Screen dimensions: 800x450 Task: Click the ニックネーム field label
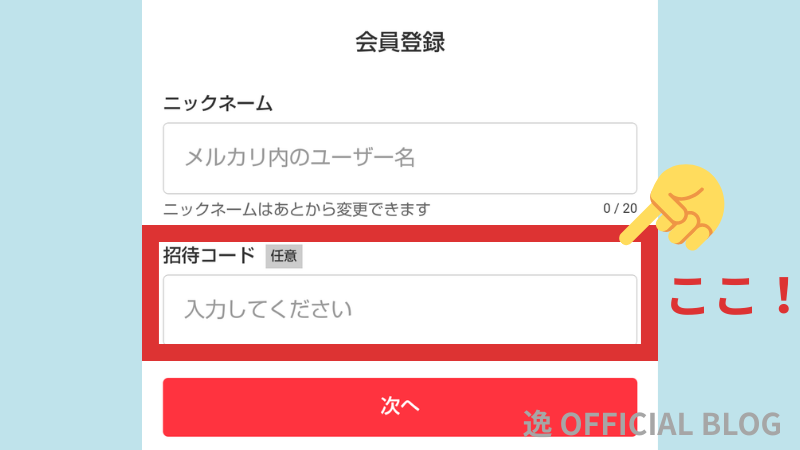pyautogui.click(x=218, y=103)
